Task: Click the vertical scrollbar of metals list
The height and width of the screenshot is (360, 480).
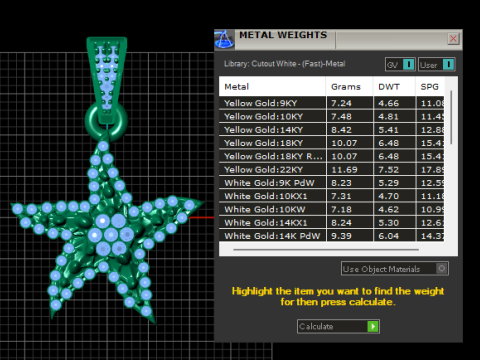Action: pyautogui.click(x=451, y=117)
